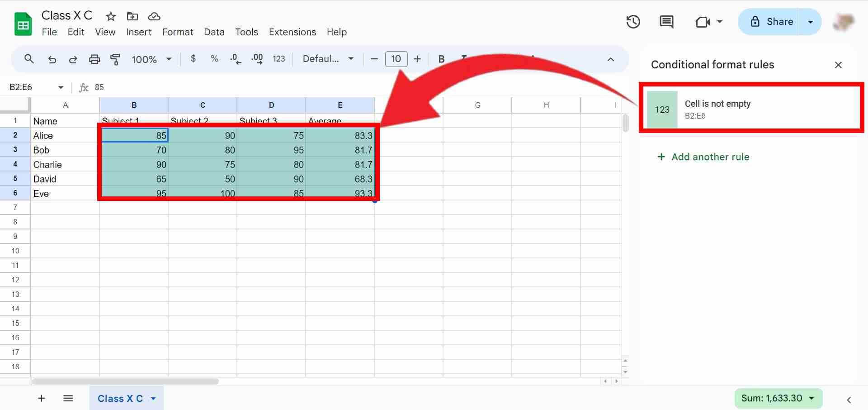Open the comments panel
The width and height of the screenshot is (868, 410).
665,21
